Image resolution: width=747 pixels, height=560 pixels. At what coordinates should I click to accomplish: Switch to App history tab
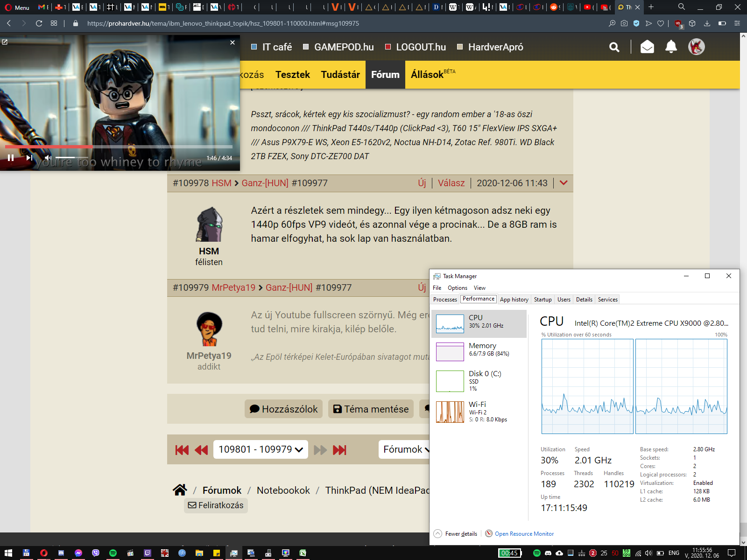click(x=514, y=300)
